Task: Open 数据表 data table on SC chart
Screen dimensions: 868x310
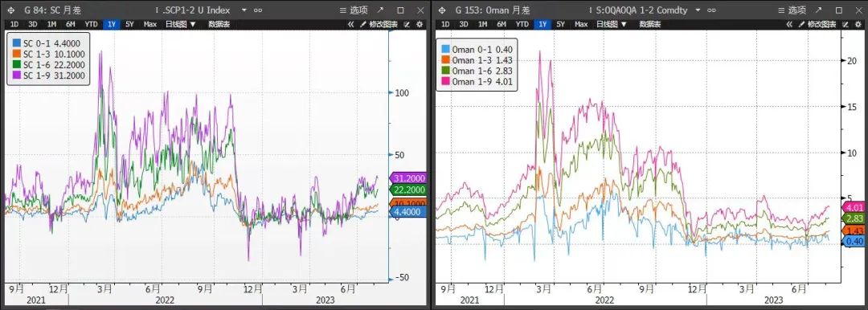Action: point(219,24)
